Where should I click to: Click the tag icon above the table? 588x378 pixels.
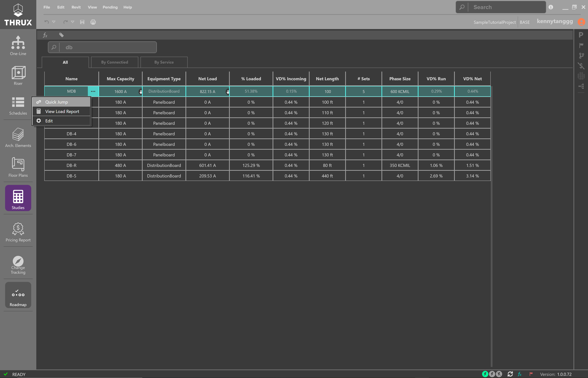pyautogui.click(x=61, y=35)
